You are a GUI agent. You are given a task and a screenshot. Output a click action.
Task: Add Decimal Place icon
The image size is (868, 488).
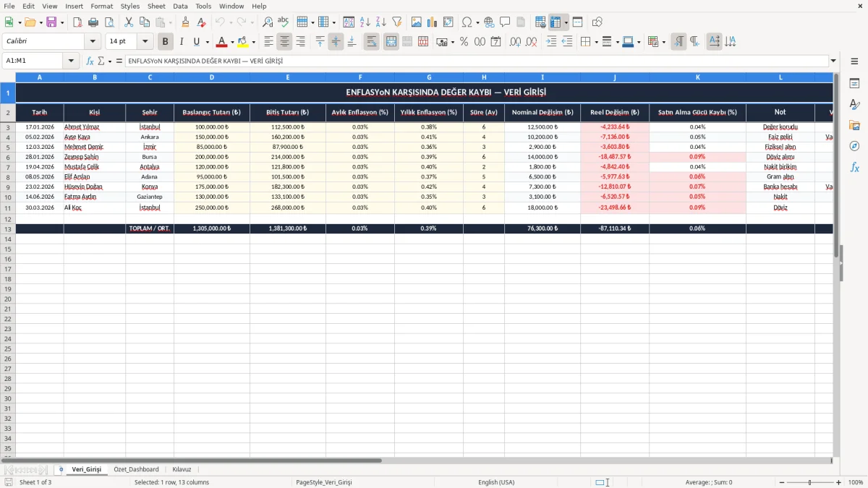515,42
